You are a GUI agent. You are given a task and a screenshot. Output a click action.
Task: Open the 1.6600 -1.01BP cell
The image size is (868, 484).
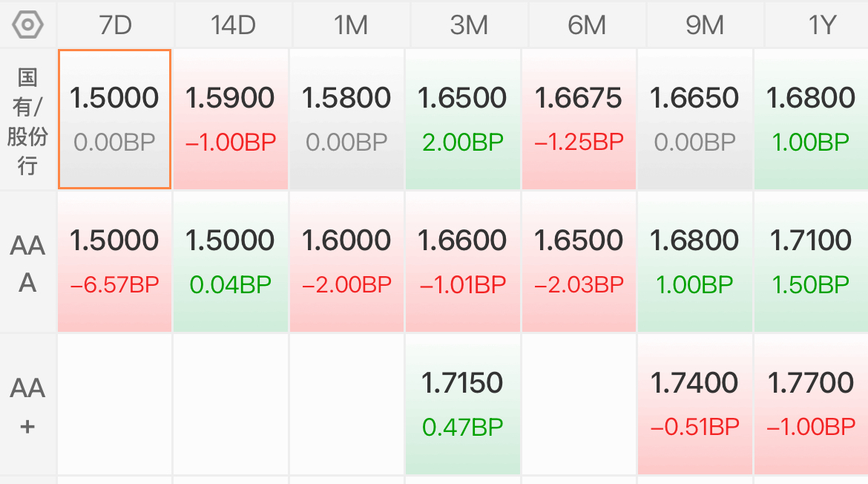(463, 262)
